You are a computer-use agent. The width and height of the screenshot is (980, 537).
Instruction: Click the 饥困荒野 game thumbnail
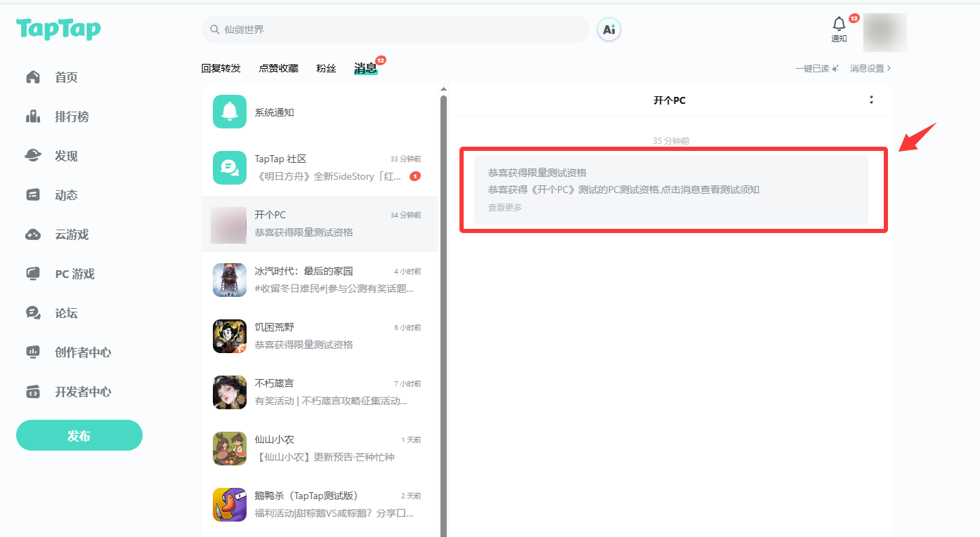[x=230, y=336]
